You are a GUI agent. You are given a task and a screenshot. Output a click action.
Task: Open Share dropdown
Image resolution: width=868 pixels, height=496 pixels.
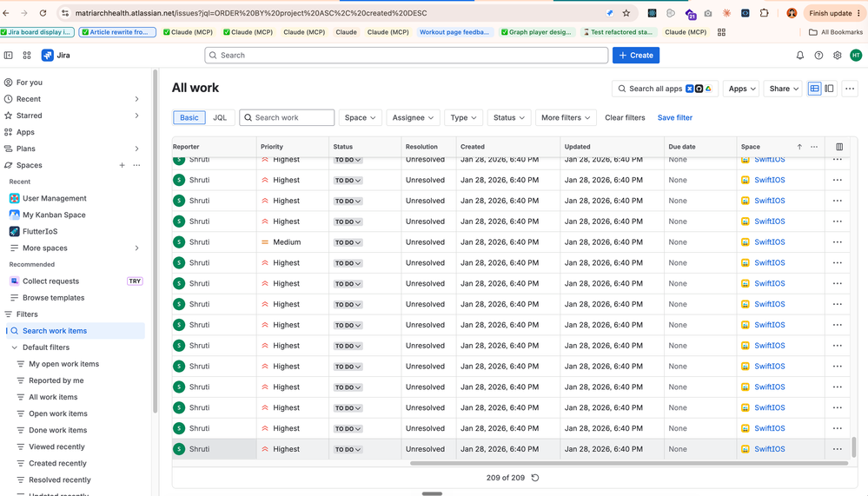(785, 89)
